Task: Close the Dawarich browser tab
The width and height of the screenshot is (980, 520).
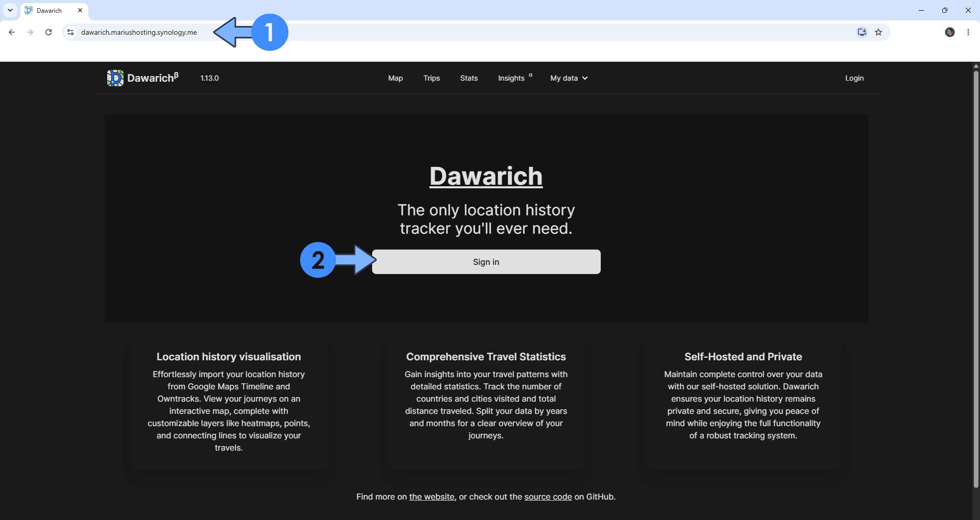Action: [x=80, y=10]
